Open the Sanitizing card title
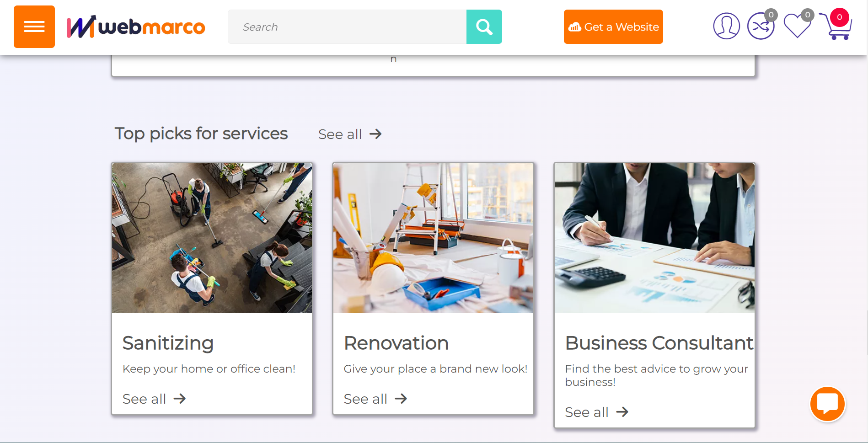The width and height of the screenshot is (868, 443). [x=168, y=343]
